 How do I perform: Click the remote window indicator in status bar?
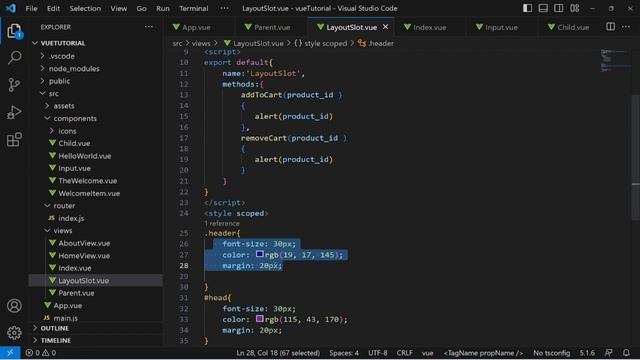point(10,353)
